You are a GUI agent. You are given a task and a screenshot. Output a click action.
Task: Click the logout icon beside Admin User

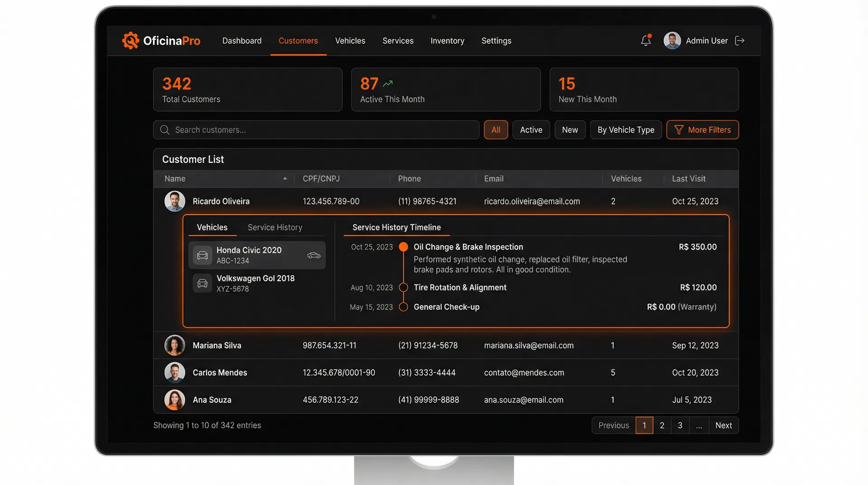point(740,41)
